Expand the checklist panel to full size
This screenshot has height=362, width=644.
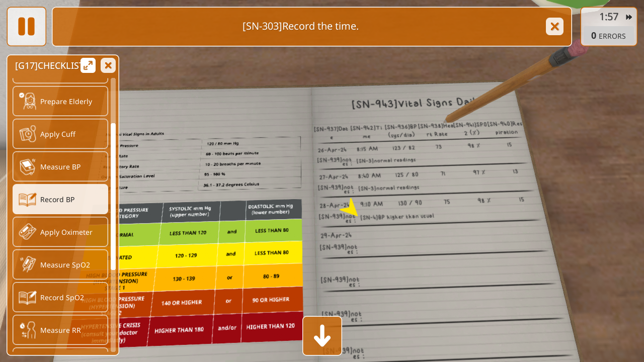(x=88, y=65)
